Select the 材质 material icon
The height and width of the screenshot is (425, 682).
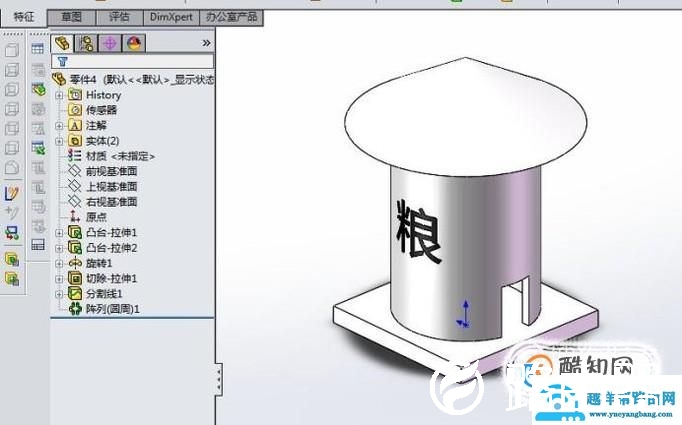click(x=75, y=156)
